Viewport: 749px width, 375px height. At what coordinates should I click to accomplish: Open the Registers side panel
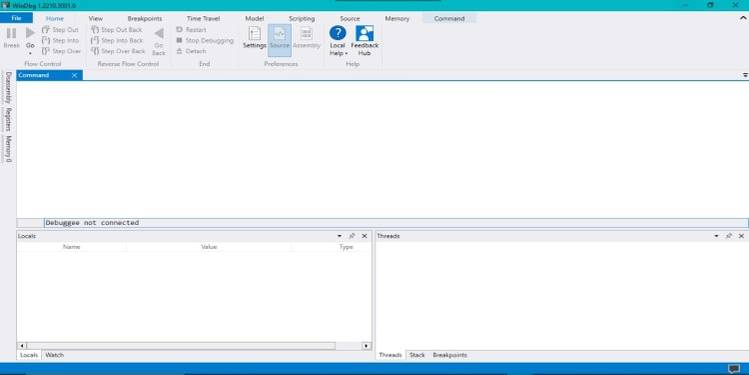(8, 118)
